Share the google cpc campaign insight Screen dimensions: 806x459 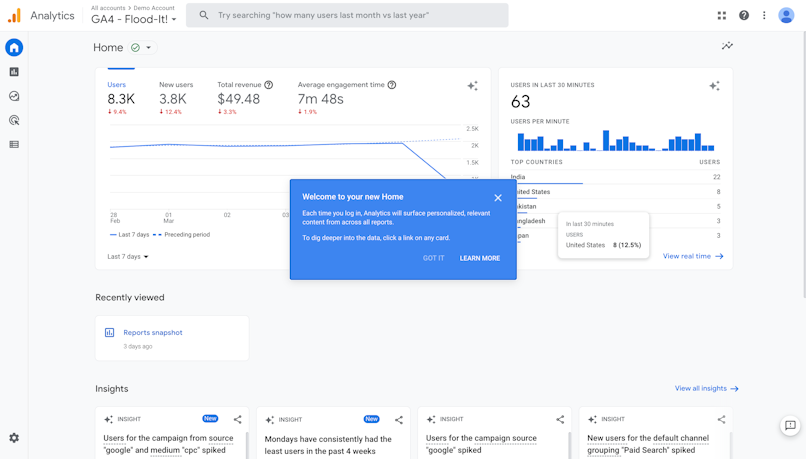click(x=237, y=419)
